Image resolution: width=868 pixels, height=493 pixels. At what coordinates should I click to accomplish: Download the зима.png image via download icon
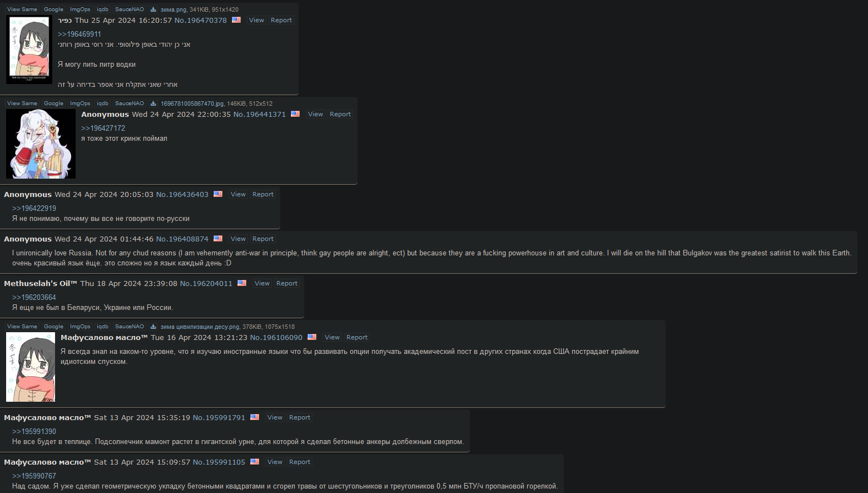153,9
